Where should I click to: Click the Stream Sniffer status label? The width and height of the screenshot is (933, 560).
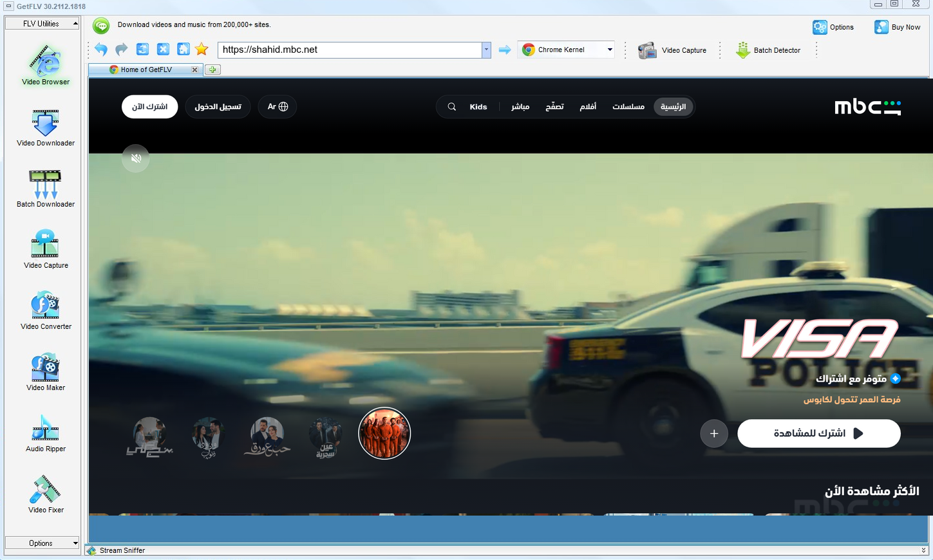(122, 550)
